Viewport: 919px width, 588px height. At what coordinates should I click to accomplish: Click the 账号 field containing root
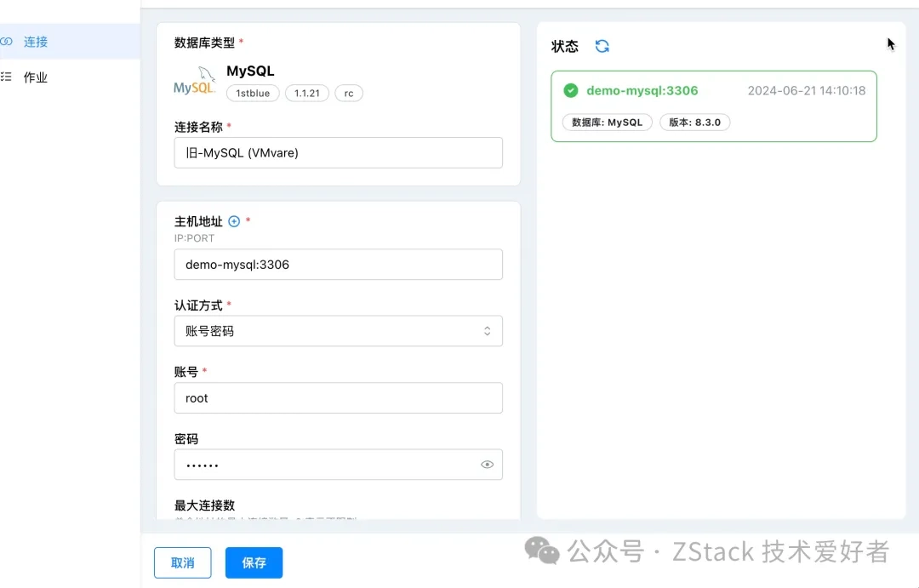coord(338,398)
